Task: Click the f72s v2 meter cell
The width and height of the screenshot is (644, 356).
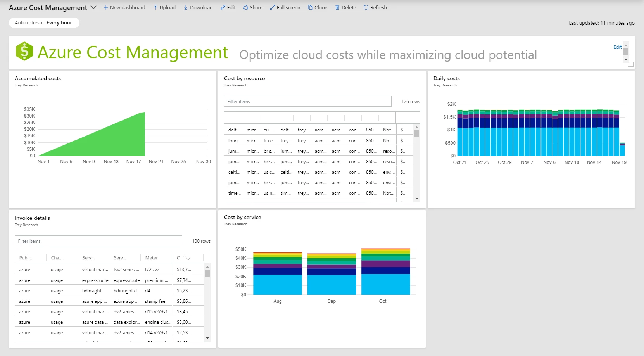Action: (x=152, y=269)
